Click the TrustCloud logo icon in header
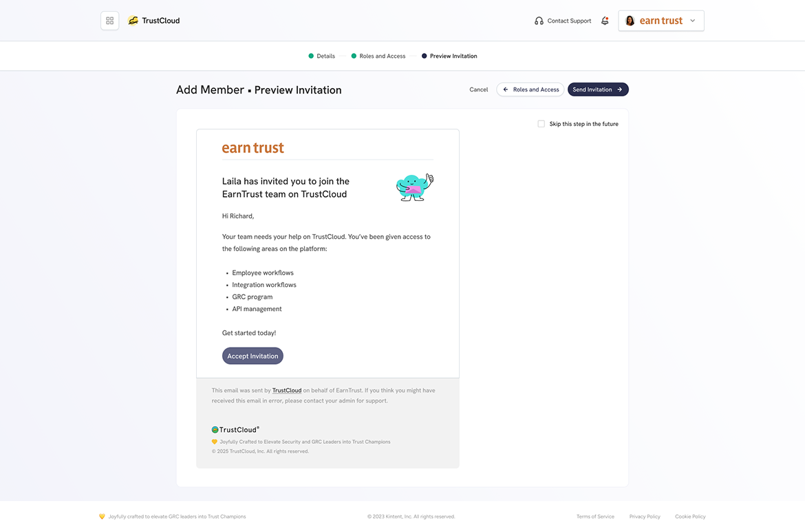The width and height of the screenshot is (805, 532). tap(133, 21)
